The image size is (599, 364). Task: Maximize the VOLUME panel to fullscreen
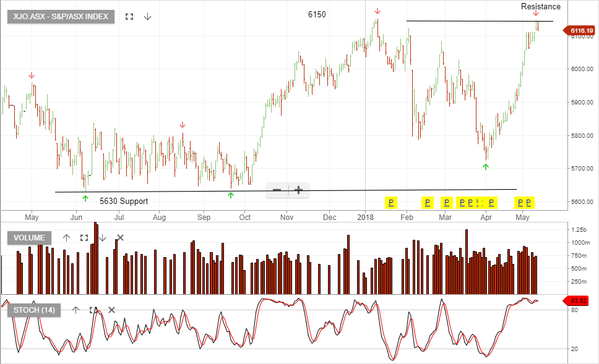[85, 237]
